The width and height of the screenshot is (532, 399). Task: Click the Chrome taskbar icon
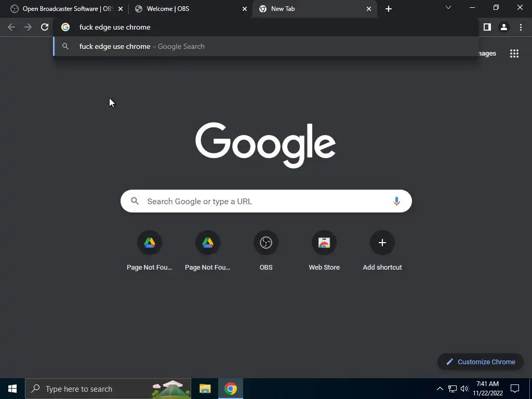(x=230, y=389)
